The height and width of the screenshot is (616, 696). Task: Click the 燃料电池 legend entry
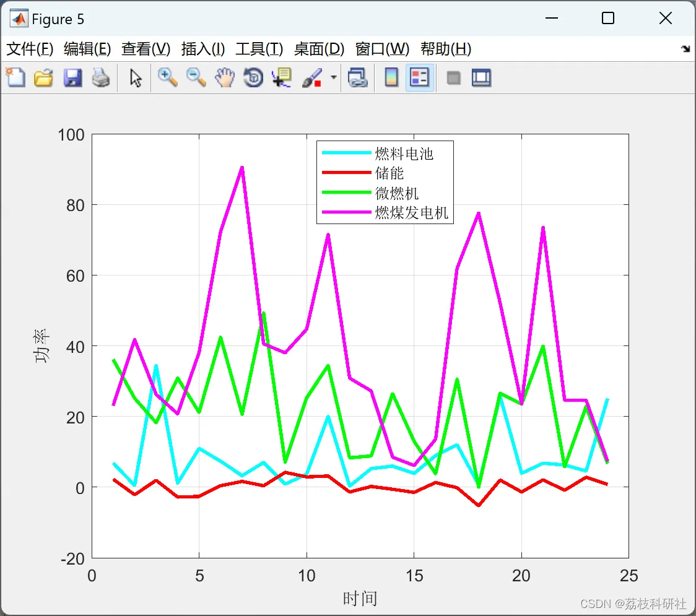[404, 154]
